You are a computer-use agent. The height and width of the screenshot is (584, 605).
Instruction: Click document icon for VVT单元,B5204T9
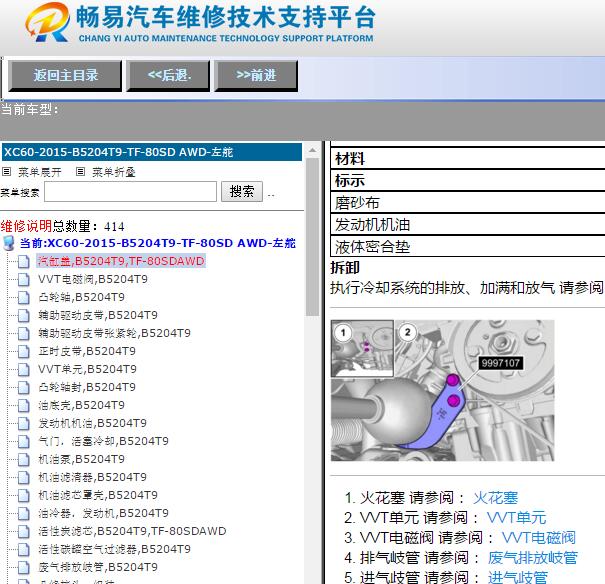pyautogui.click(x=24, y=370)
